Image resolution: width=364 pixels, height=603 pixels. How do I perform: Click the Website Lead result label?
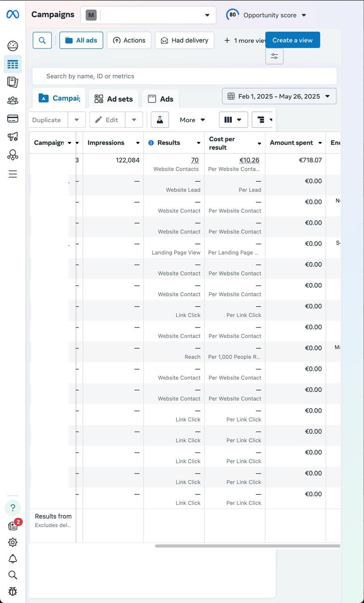(x=183, y=190)
